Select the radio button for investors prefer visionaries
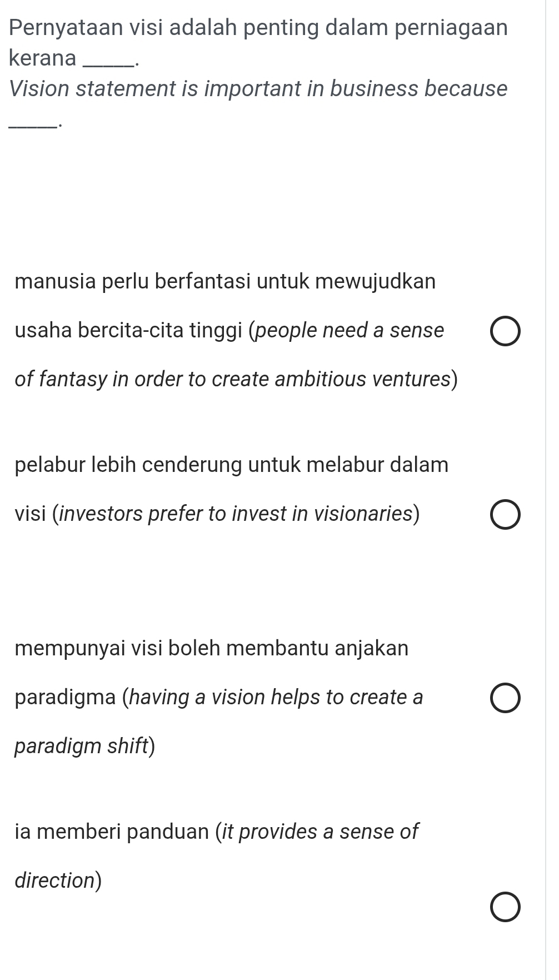559x980 pixels. point(506,515)
